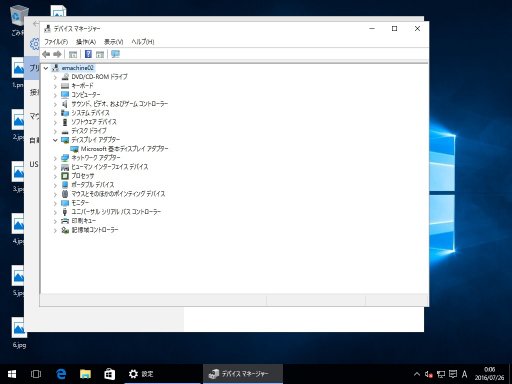Screen dimensions: 512x384
Task: Click the scan for hardware changes monitor icon
Action: [115, 54]
